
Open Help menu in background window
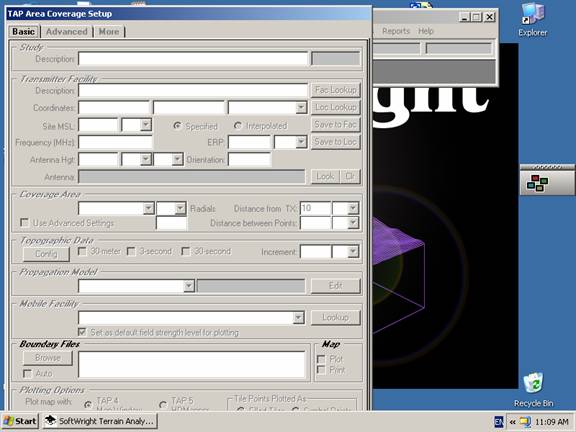(x=426, y=31)
